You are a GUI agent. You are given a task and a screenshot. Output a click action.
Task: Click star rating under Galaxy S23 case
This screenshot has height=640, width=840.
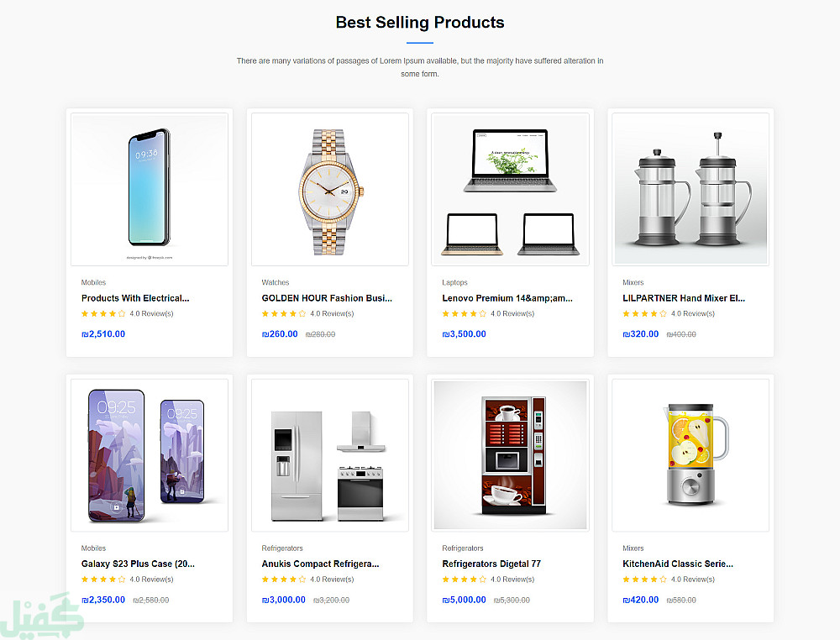103,580
